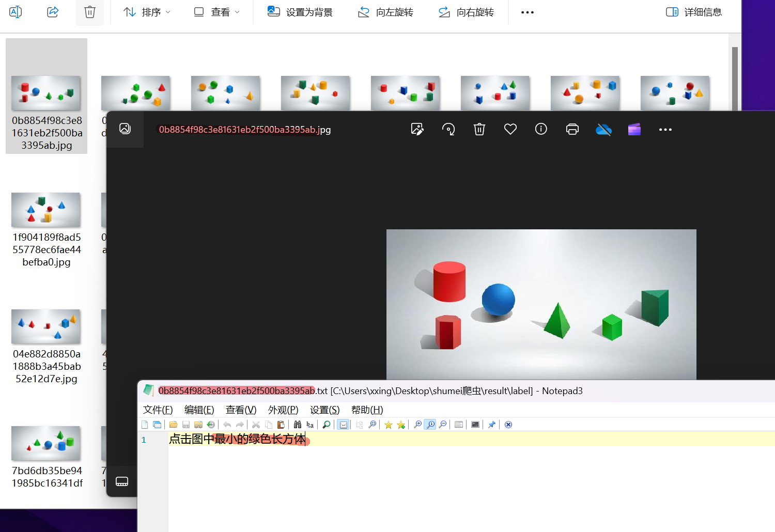Print the photo from Photos viewer
This screenshot has height=532, width=775.
[x=572, y=129]
